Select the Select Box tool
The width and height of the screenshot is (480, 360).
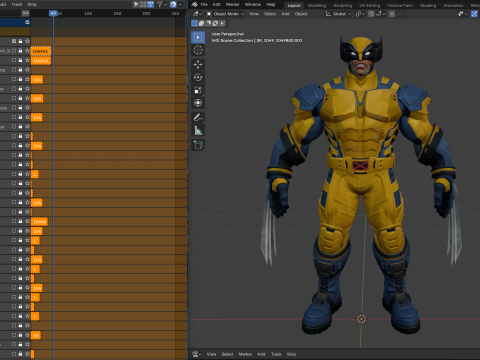point(198,37)
